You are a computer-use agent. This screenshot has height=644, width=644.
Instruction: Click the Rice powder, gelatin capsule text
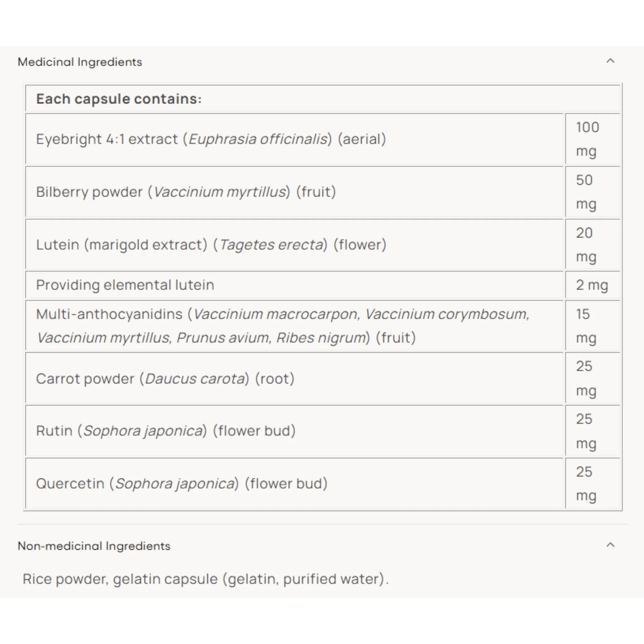(206, 579)
